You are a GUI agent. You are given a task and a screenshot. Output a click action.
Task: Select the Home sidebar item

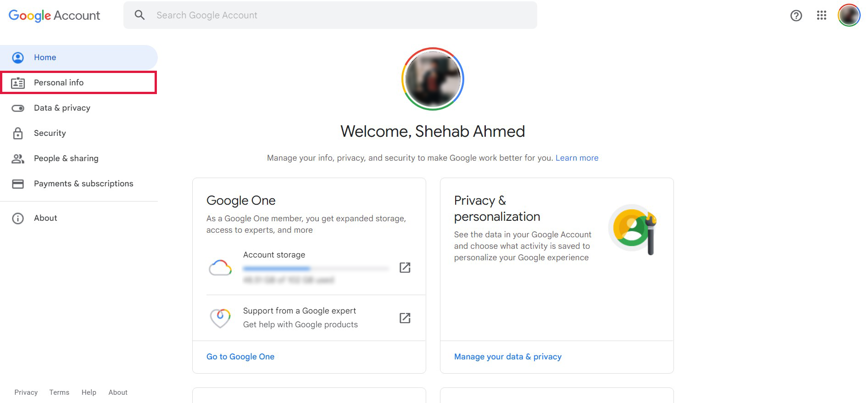[78, 57]
